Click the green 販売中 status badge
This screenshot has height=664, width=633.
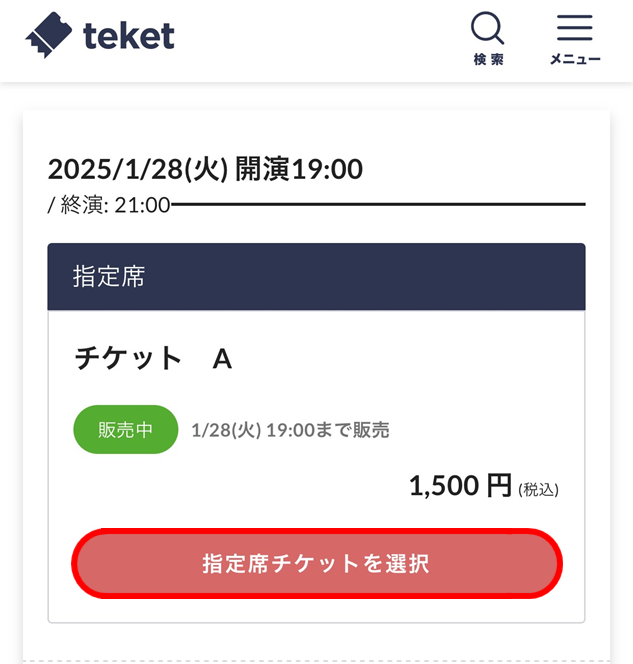click(x=125, y=429)
